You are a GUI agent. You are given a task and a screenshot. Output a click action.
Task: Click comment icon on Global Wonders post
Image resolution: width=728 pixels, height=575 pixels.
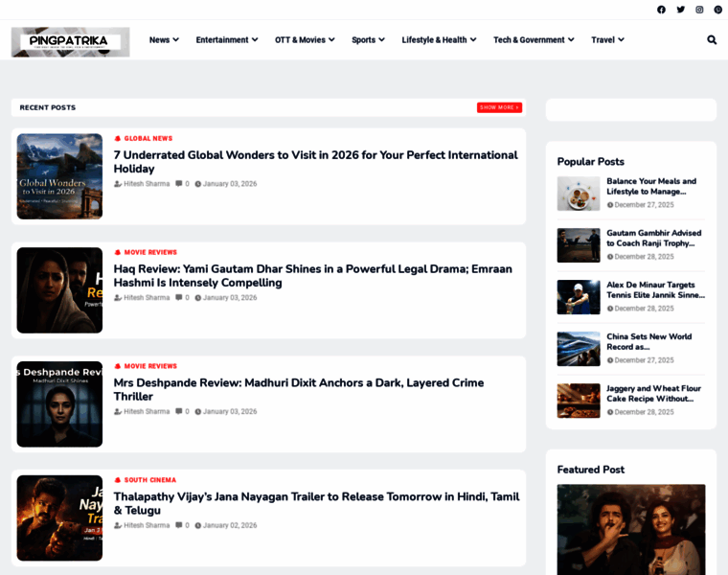point(179,184)
